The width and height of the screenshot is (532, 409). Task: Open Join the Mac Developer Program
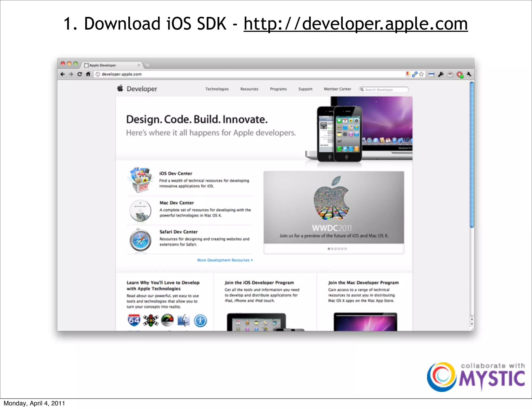363,283
